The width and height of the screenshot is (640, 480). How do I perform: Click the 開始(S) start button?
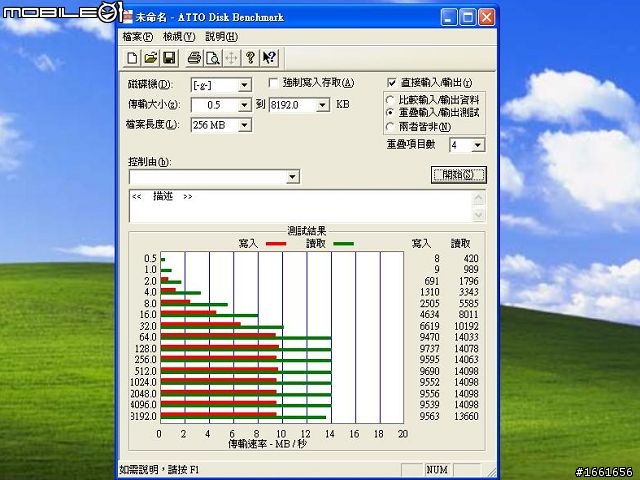458,175
